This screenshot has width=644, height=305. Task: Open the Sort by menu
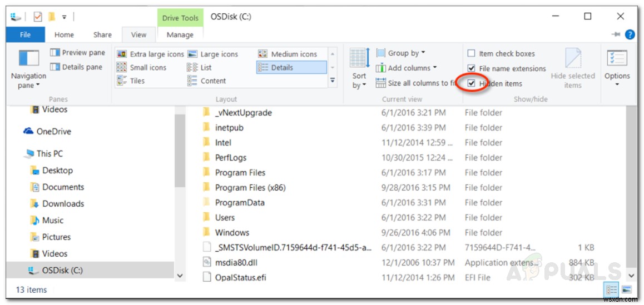359,69
